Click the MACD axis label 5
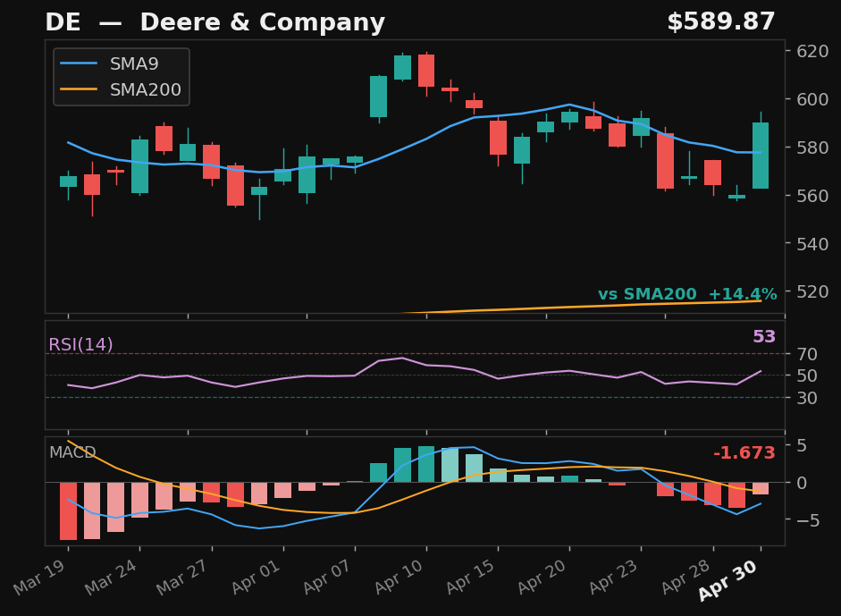This screenshot has width=841, height=616. [802, 445]
